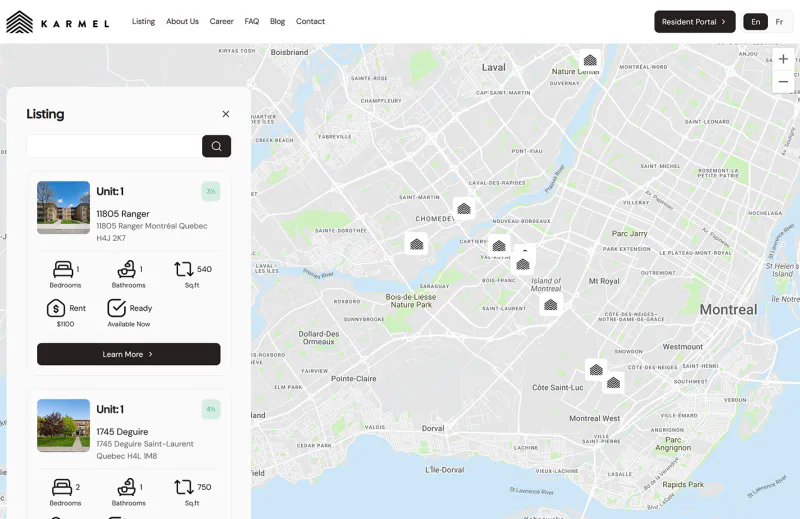Open the Blog page
Viewport: 800px width, 519px height.
(x=278, y=21)
